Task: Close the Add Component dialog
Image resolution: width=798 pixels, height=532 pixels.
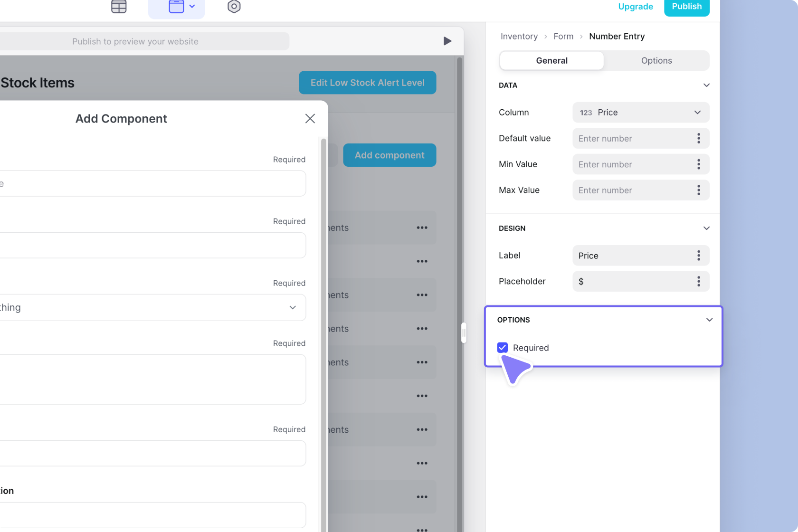Action: pyautogui.click(x=310, y=119)
